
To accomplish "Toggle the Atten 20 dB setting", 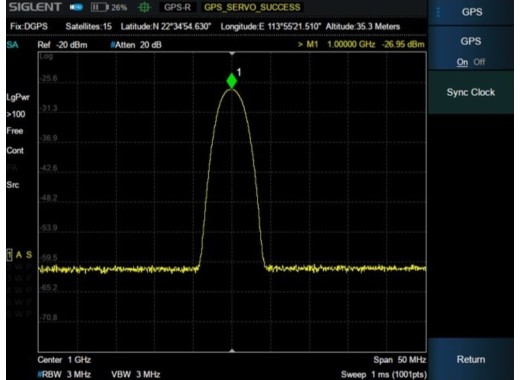I will coord(136,45).
